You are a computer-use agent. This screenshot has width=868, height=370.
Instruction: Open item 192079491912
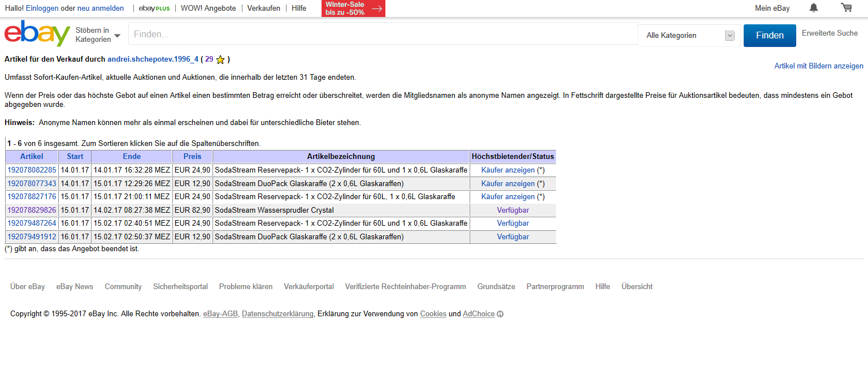click(x=32, y=237)
